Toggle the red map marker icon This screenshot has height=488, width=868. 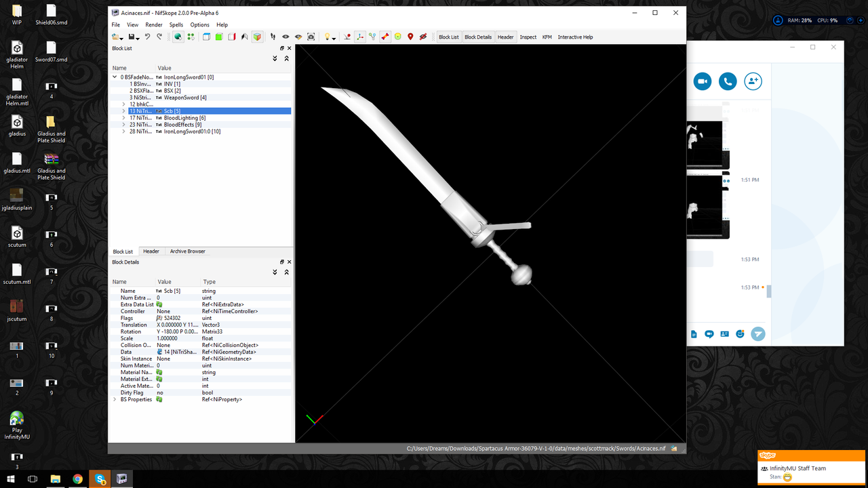click(410, 37)
